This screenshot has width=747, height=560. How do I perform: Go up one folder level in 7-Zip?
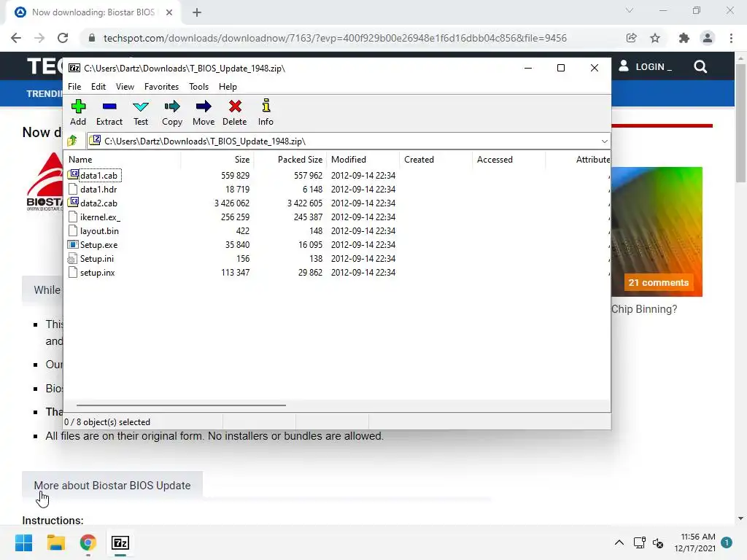click(x=72, y=141)
